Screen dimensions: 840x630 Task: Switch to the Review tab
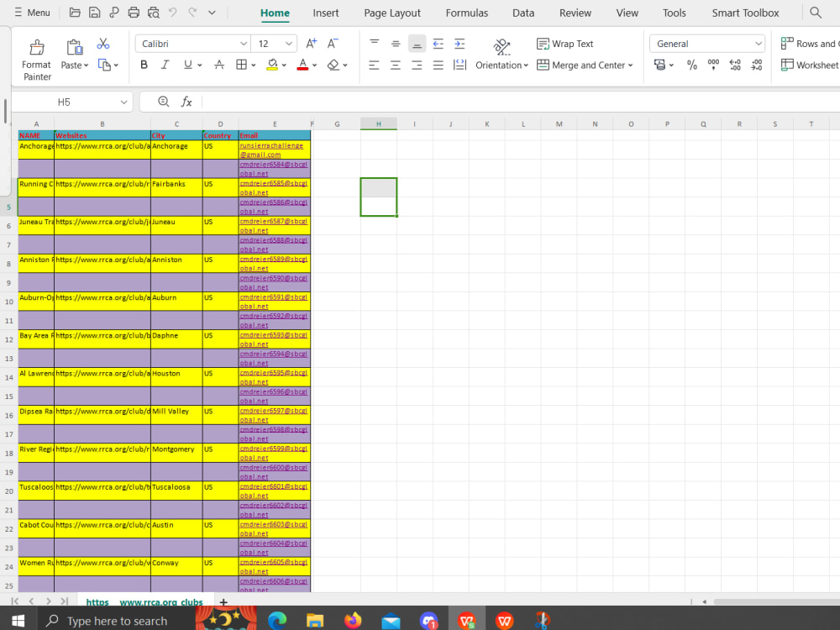(575, 13)
